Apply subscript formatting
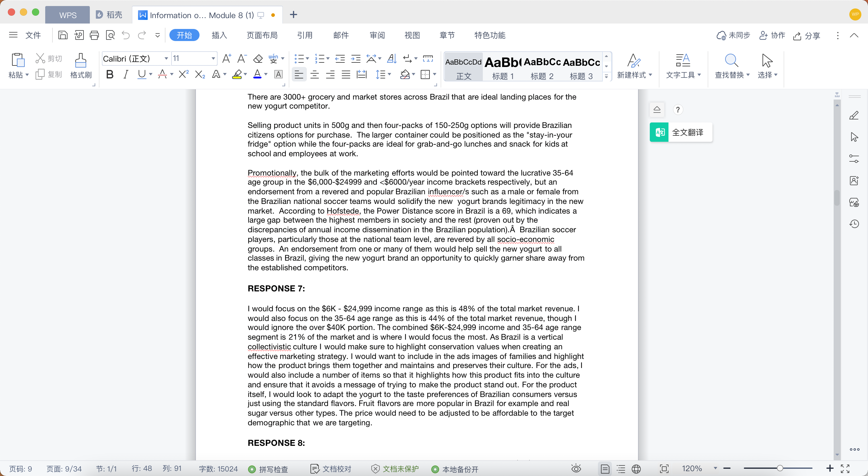This screenshot has height=476, width=868. tap(200, 74)
